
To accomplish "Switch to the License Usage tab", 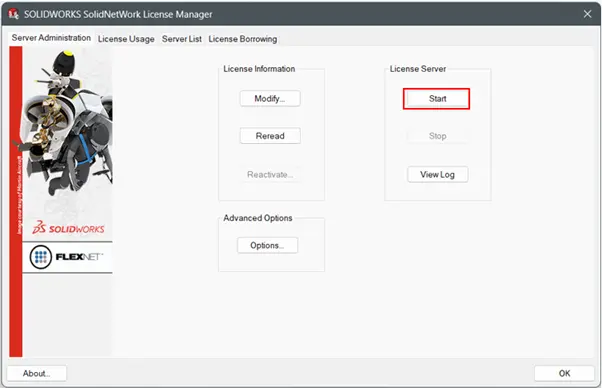I will [x=126, y=39].
